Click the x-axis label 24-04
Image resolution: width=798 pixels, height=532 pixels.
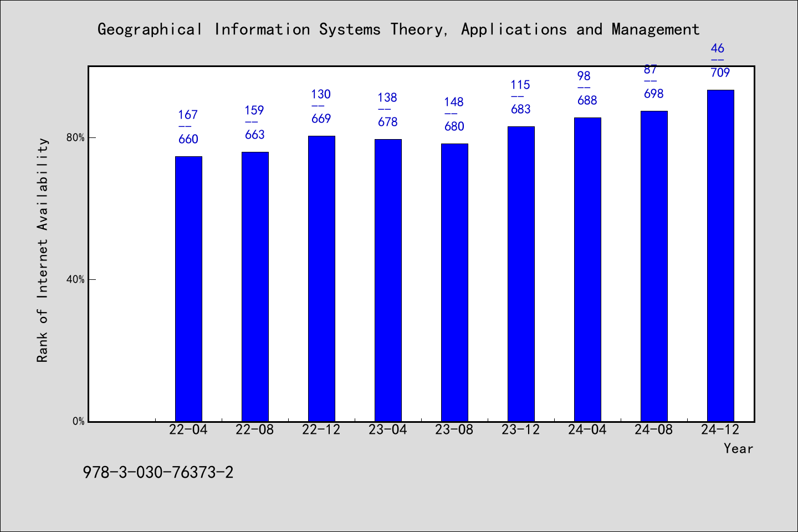tap(587, 429)
